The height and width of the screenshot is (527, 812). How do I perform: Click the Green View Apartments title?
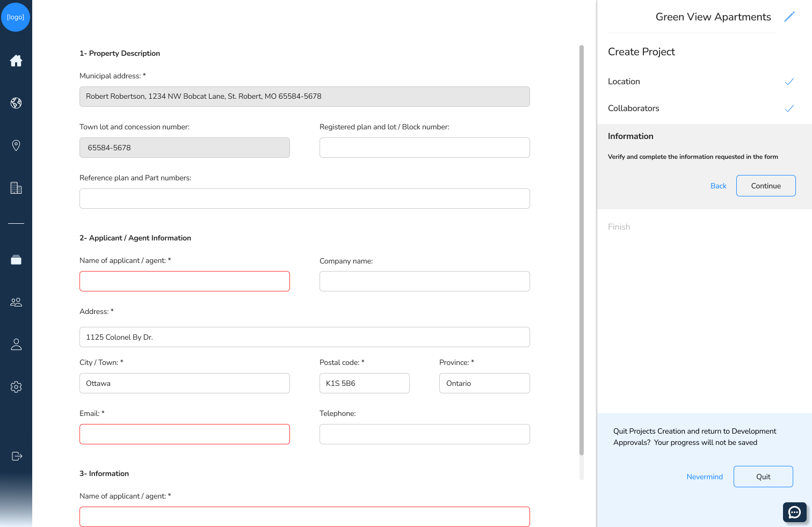click(x=713, y=17)
